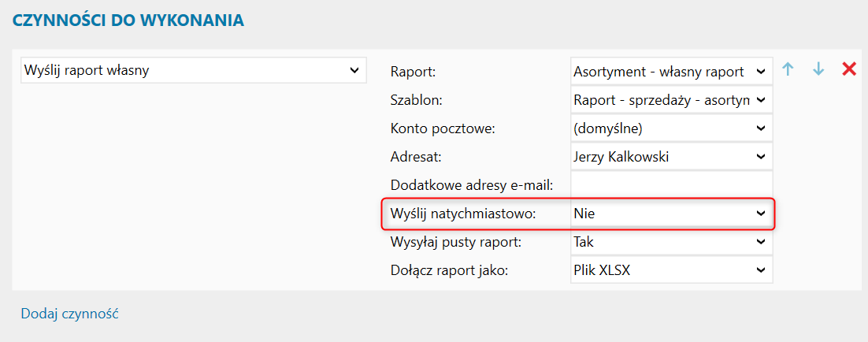
Task: Move the action down with the arrow
Action: [x=818, y=69]
